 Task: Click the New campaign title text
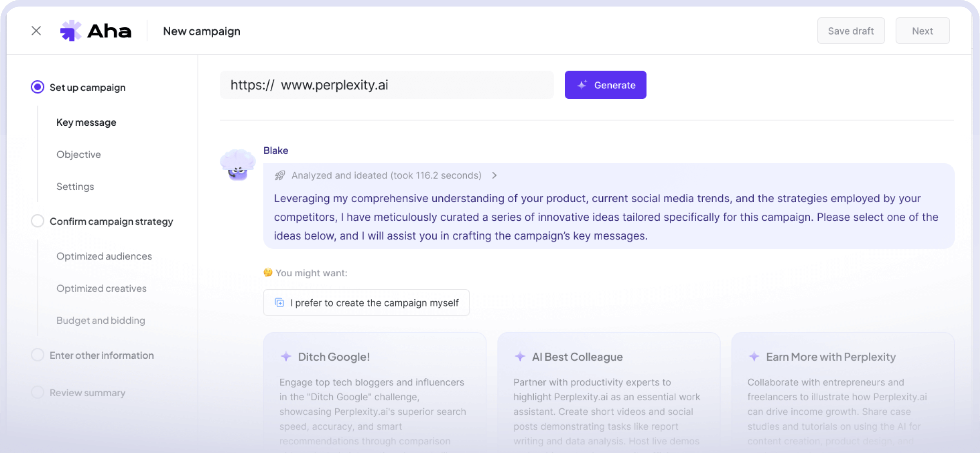click(x=202, y=31)
